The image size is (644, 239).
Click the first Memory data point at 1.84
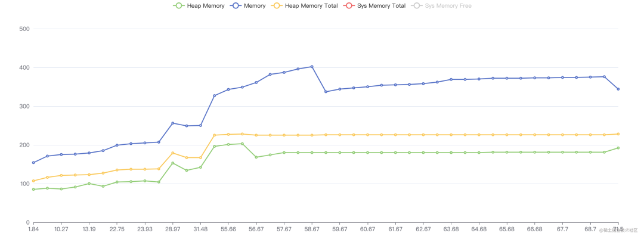point(33,163)
